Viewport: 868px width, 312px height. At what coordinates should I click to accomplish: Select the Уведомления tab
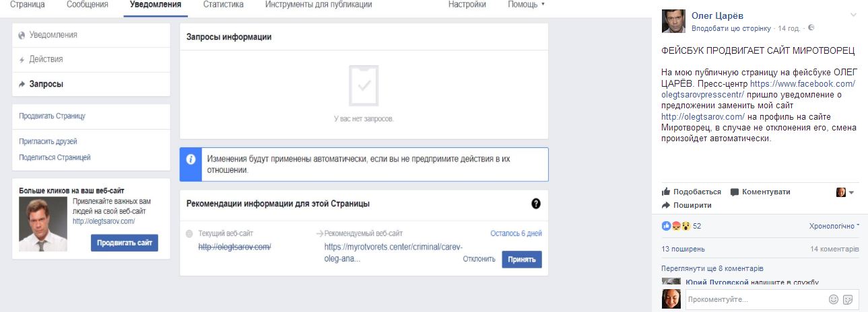[156, 5]
